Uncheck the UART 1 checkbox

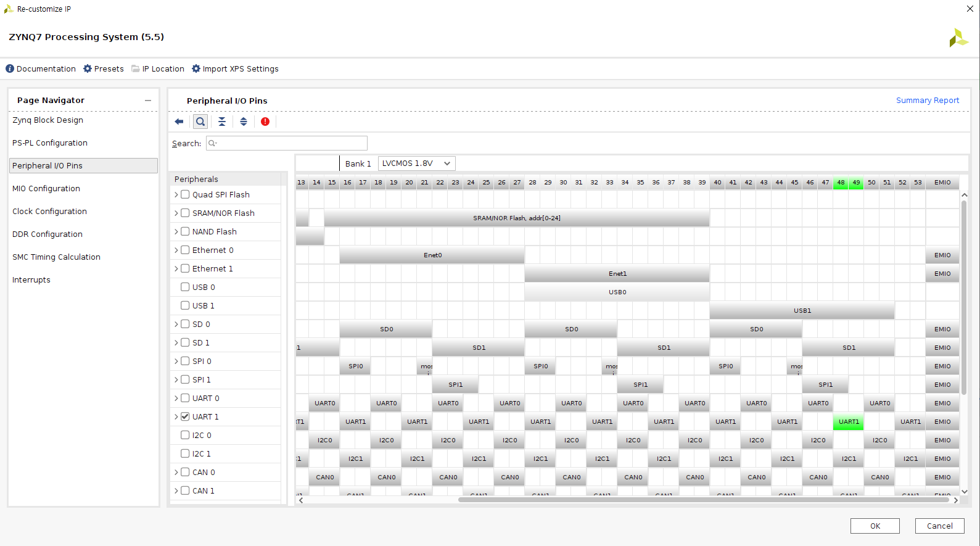[x=185, y=416]
